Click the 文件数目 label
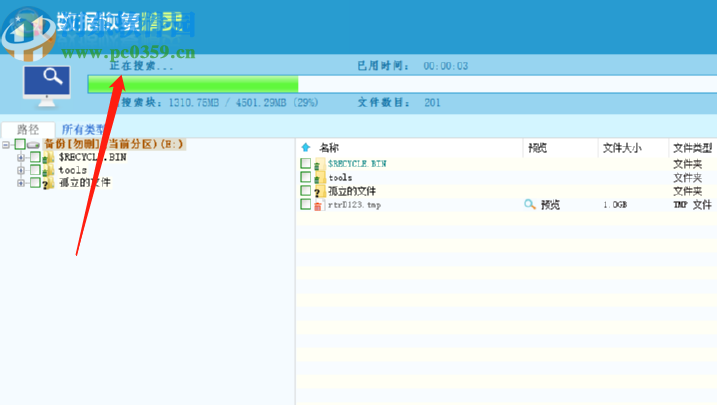717x405 pixels. [x=383, y=102]
